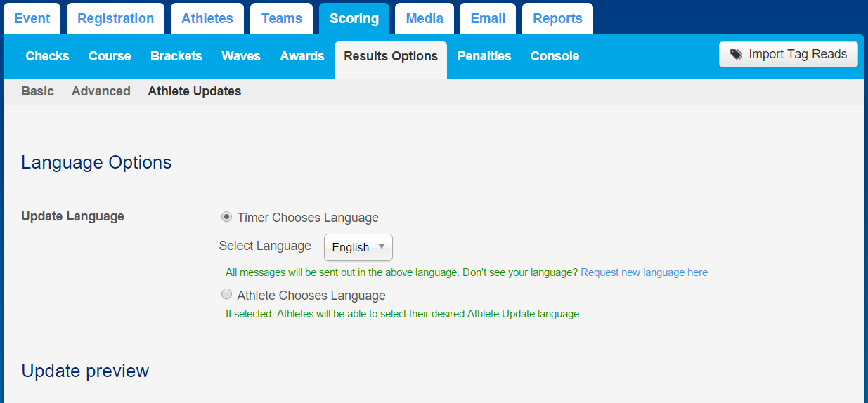Click the Select Language label
The width and height of the screenshot is (868, 403).
click(265, 246)
